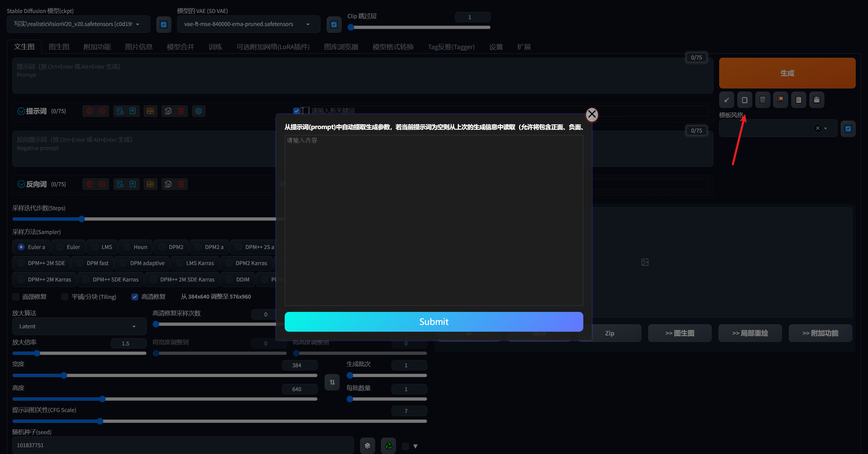Expand the Latent upscaler dropdown
Viewport: 868px width, 454px height.
click(x=79, y=326)
